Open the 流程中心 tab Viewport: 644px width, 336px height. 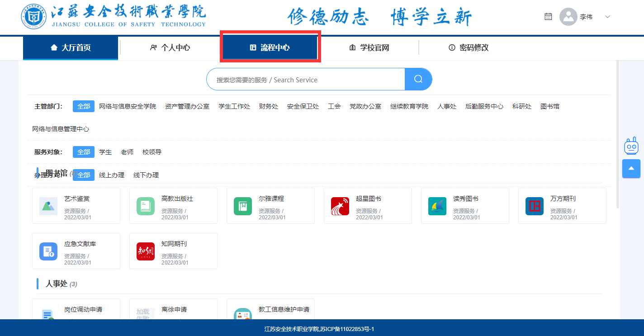[x=270, y=47]
